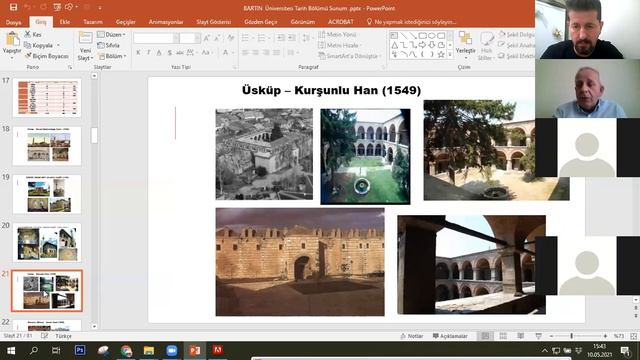Select slide 18 thumbnail in slide panel
Screen dimensions: 640x360
(47, 146)
